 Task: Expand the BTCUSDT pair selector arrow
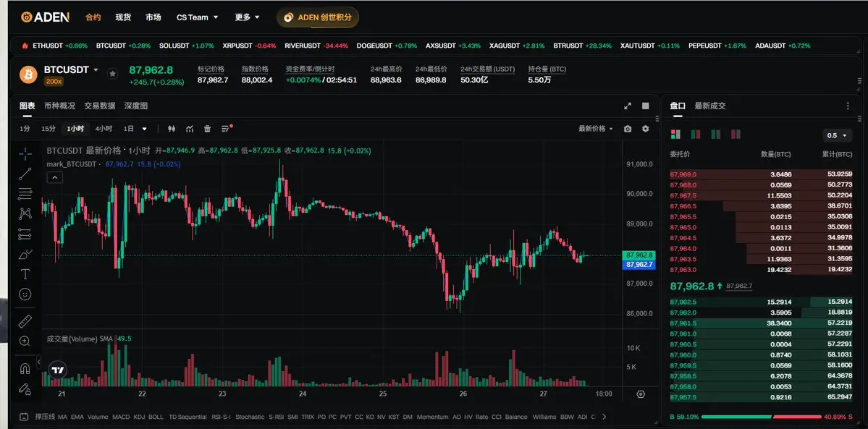pyautogui.click(x=96, y=69)
